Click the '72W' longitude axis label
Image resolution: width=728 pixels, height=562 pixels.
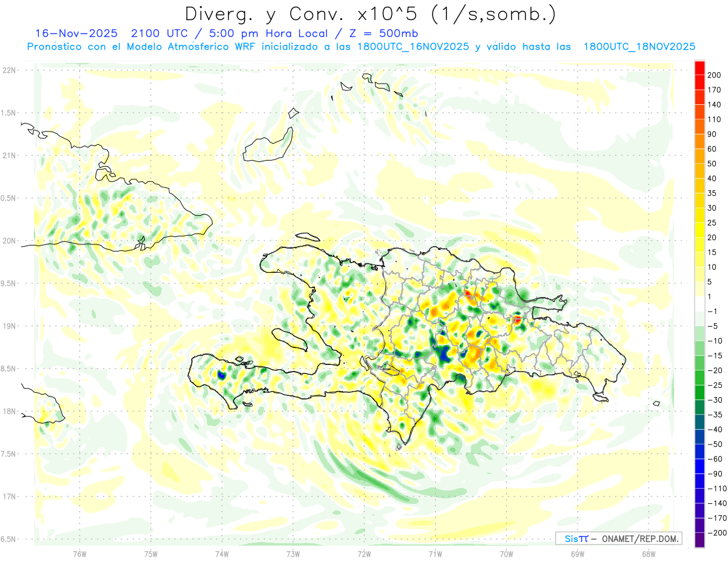364,554
